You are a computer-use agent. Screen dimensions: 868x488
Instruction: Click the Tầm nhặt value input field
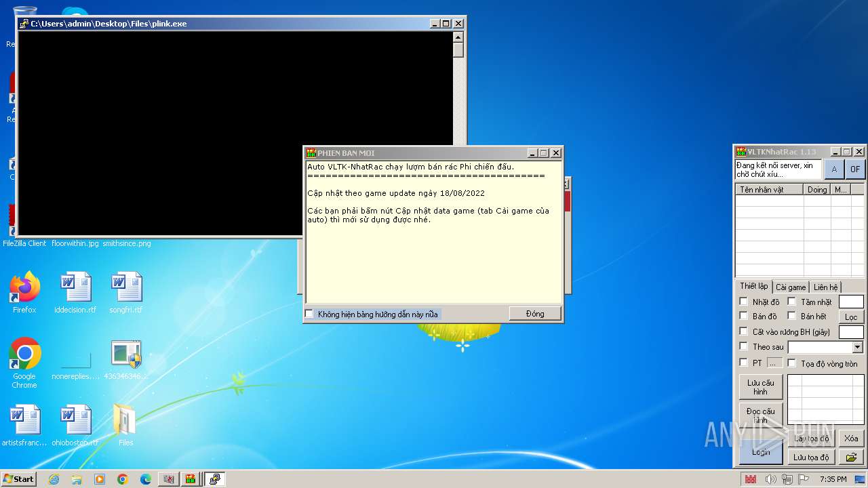(851, 302)
